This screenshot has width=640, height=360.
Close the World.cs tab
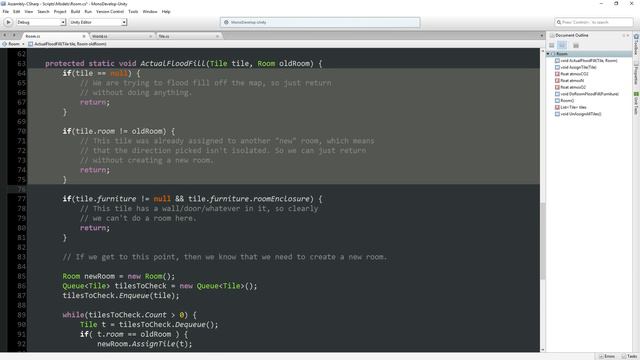151,36
